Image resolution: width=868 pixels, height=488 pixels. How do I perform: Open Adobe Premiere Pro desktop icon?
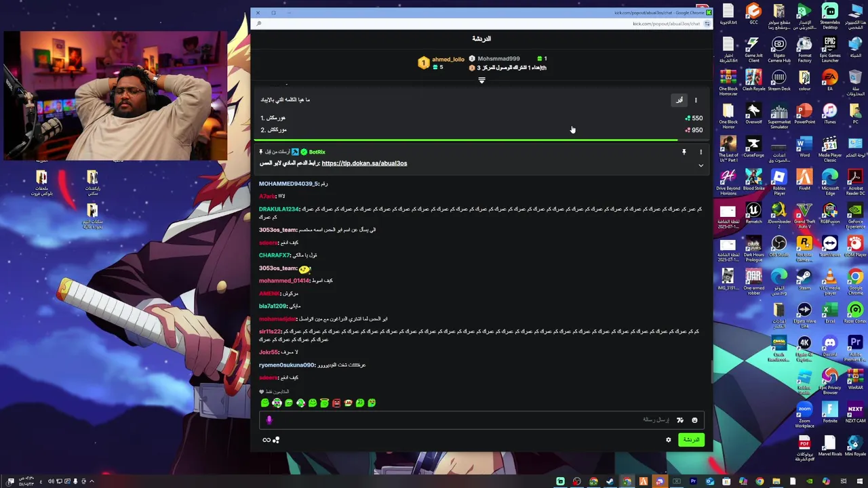855,348
